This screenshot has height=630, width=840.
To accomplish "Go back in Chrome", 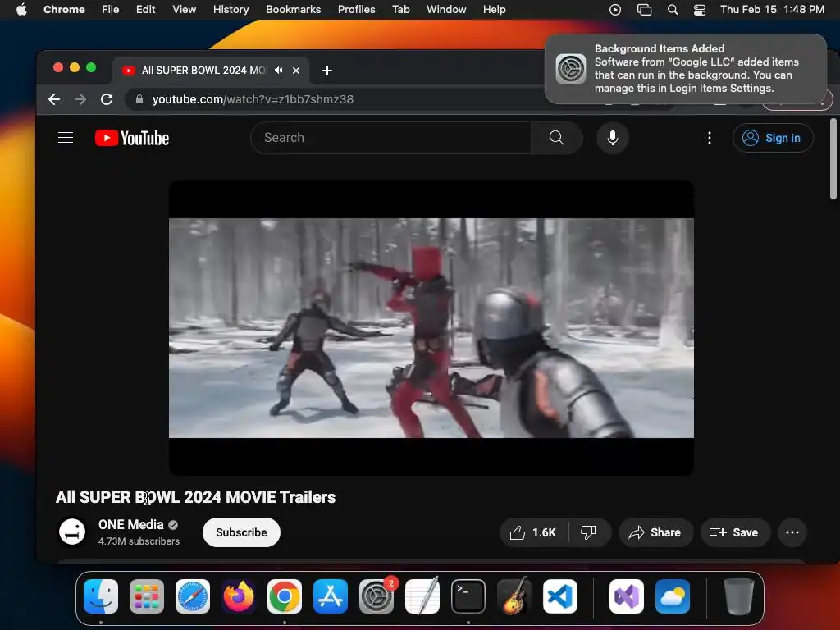I will tap(54, 99).
